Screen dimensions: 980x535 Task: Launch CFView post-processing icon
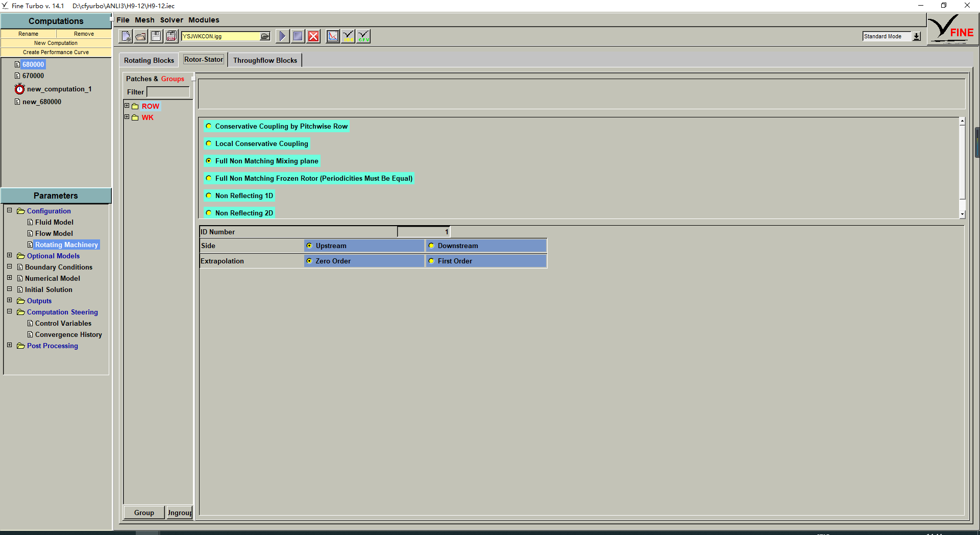[x=363, y=36]
